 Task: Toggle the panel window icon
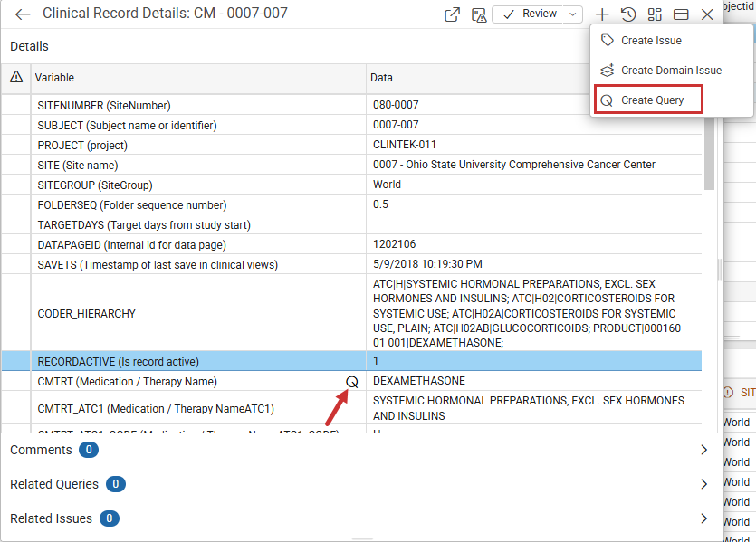coord(681,14)
